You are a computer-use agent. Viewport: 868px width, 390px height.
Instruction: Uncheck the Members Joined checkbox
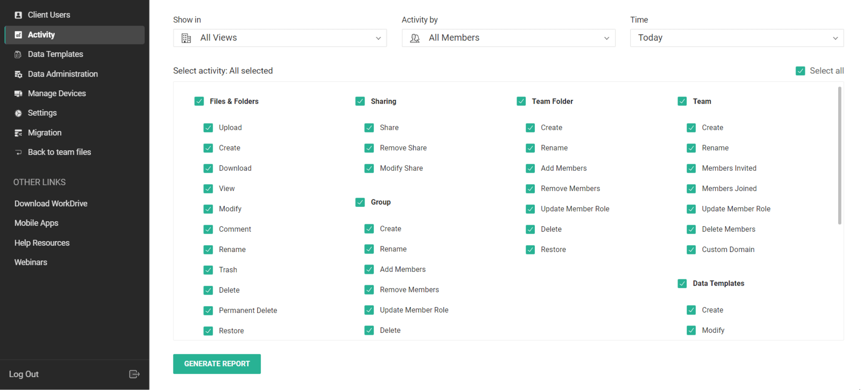[691, 189]
